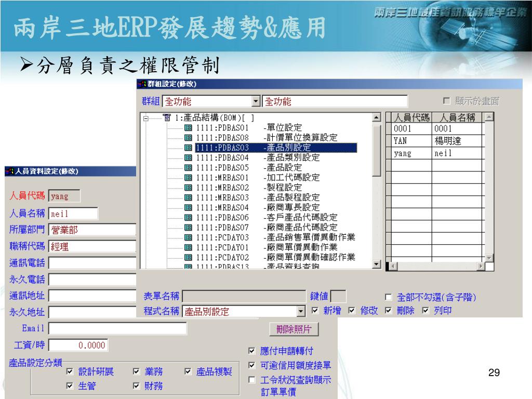Open the 程式名稱 產品別設定 dropdown arrow
The image size is (532, 399).
(x=301, y=312)
